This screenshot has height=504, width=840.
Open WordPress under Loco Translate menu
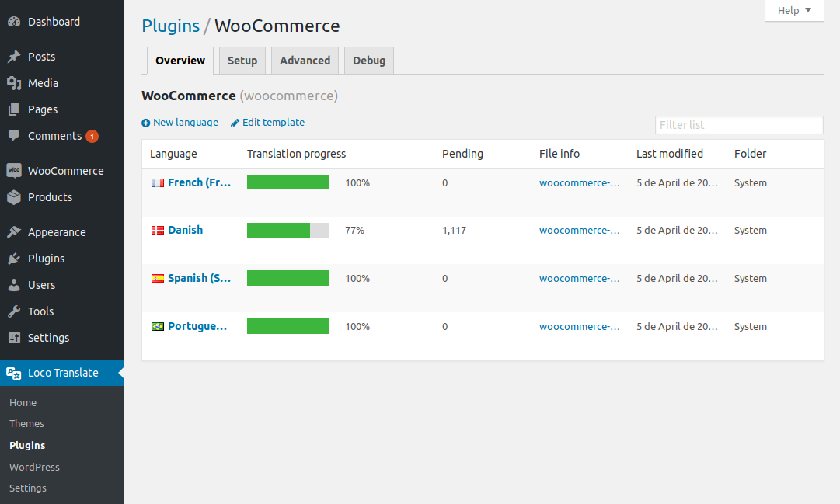(34, 467)
